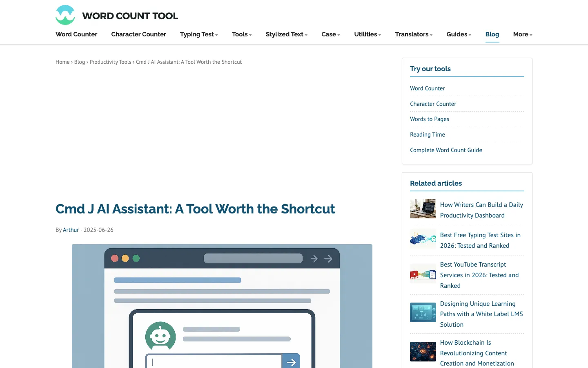
Task: Open the Productivity Tools breadcrumb
Action: click(110, 62)
